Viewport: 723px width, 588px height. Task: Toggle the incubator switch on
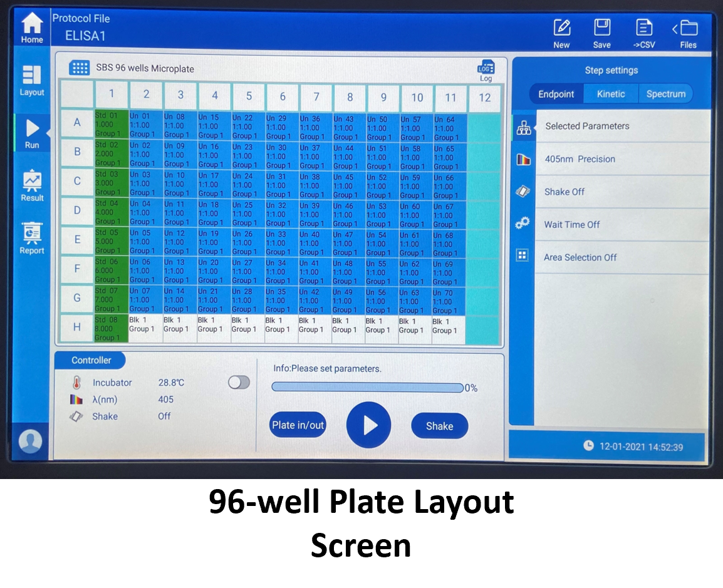239,382
